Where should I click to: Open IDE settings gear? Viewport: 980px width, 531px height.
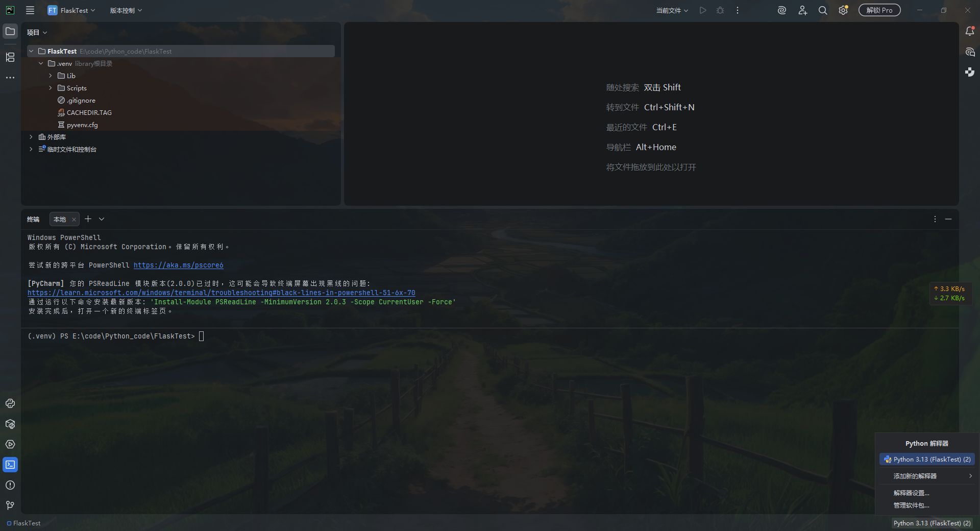click(x=843, y=10)
